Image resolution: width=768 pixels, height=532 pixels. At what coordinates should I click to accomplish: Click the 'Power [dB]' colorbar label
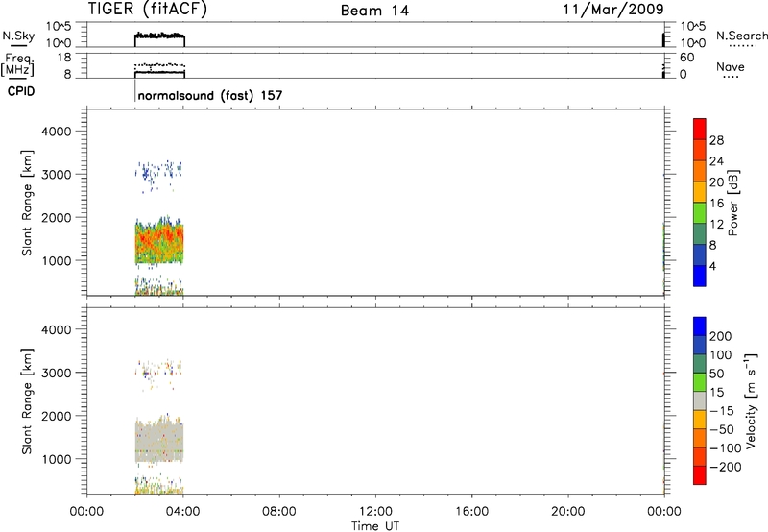[732, 203]
